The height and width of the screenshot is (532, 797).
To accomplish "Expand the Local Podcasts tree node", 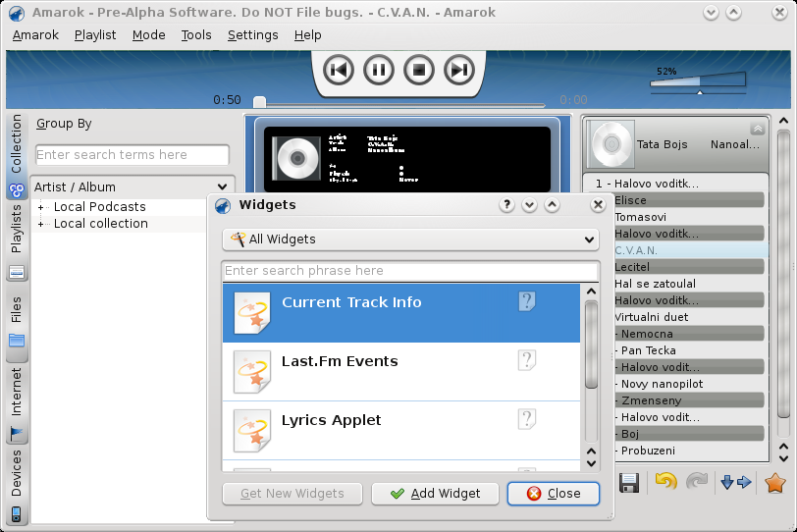I will [x=40, y=207].
